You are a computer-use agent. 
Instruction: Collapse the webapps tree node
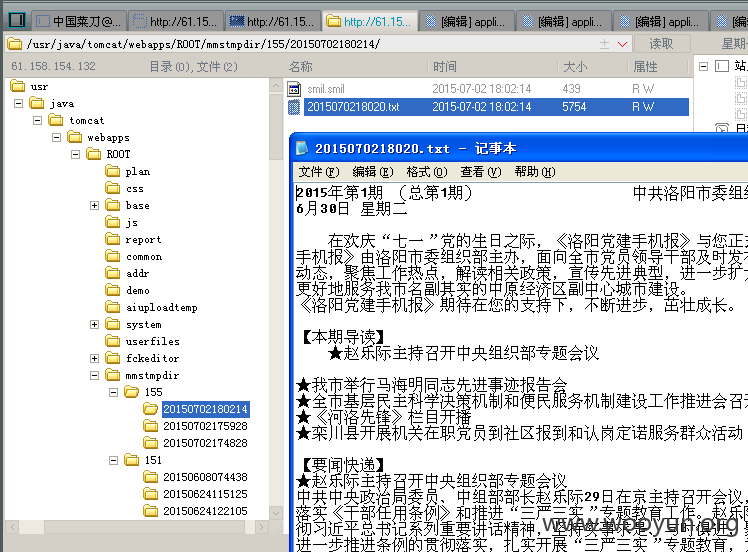(x=56, y=137)
